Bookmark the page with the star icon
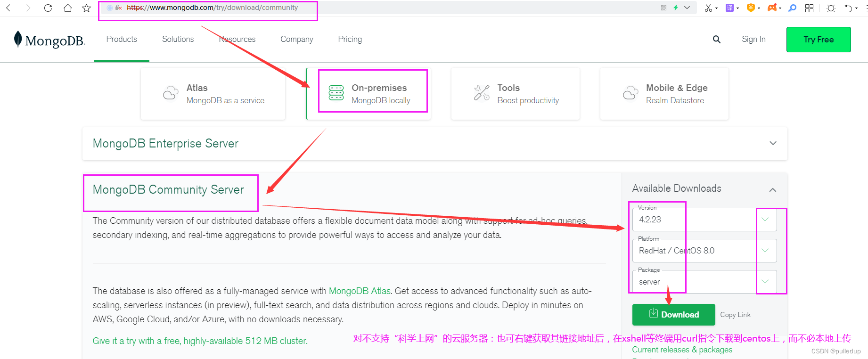This screenshot has width=868, height=359. pos(86,8)
